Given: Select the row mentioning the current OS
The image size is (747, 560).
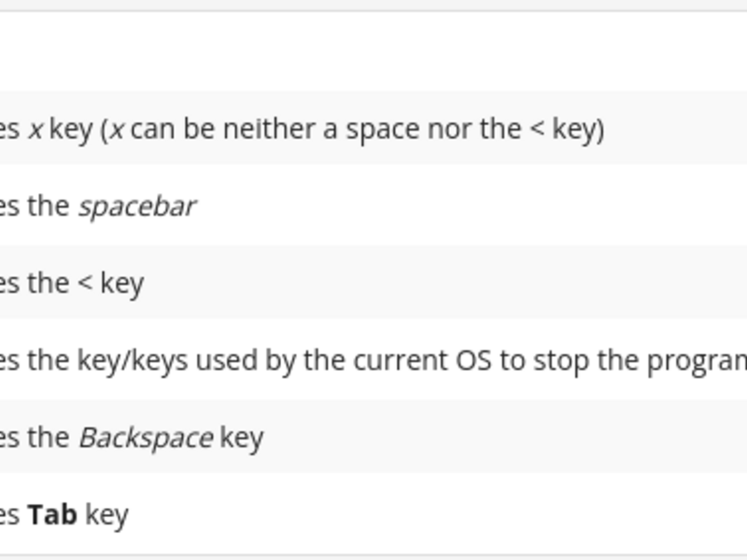Looking at the screenshot, I should (x=373, y=360).
